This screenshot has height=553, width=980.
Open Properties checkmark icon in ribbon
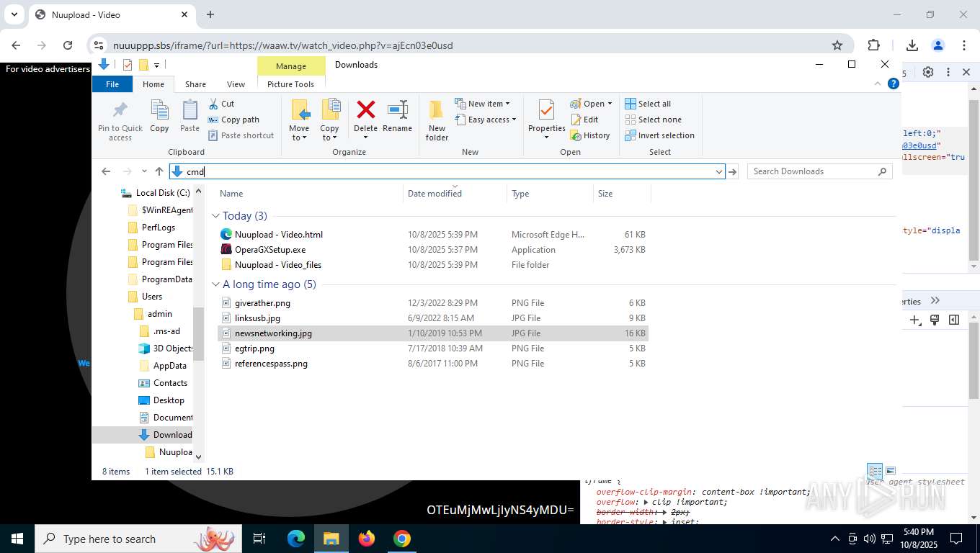tap(546, 110)
